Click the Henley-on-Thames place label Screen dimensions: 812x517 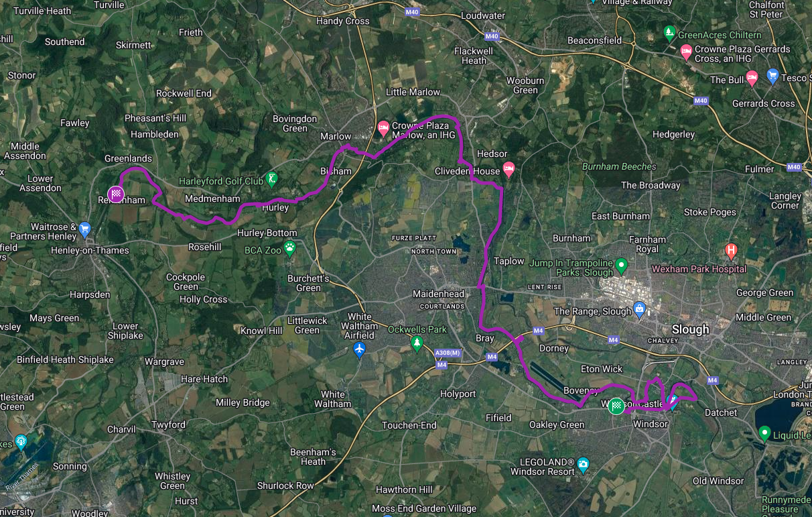90,250
